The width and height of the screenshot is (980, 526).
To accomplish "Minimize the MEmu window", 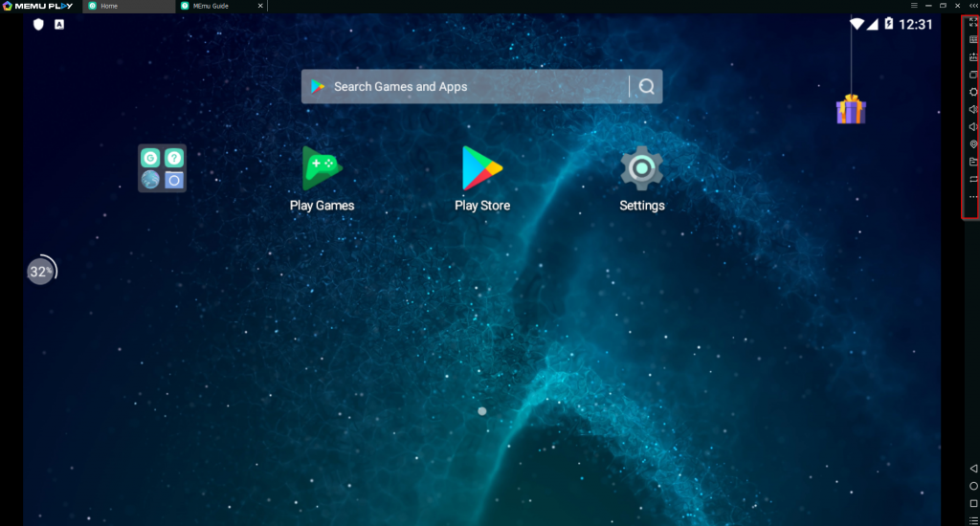I will pos(928,6).
